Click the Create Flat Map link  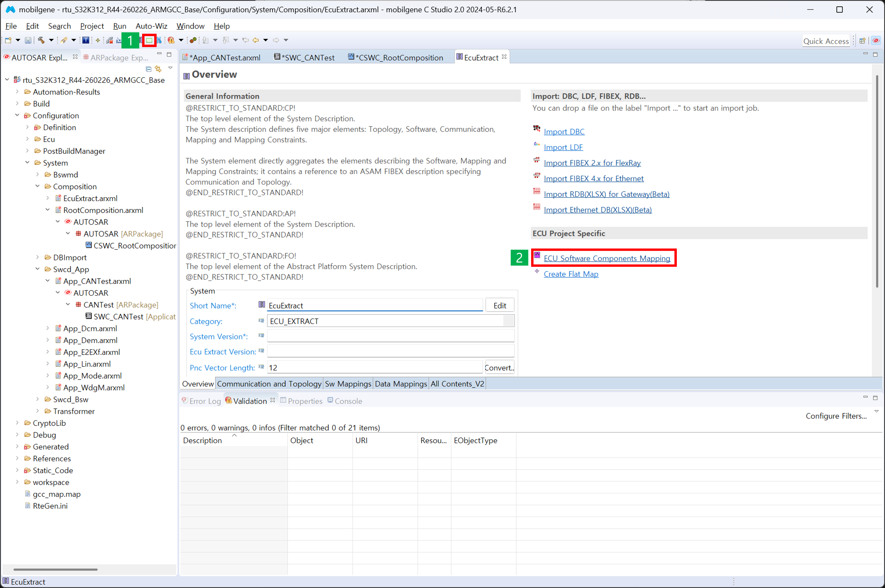(x=571, y=274)
